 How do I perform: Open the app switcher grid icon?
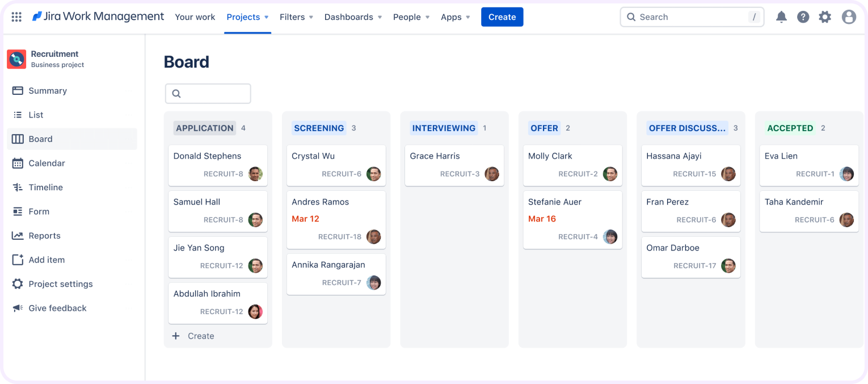16,17
